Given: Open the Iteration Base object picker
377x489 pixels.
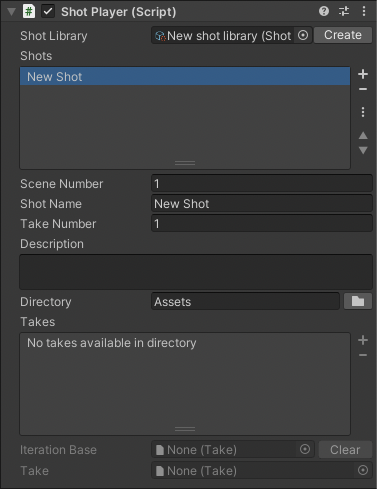Looking at the screenshot, I should (x=305, y=449).
